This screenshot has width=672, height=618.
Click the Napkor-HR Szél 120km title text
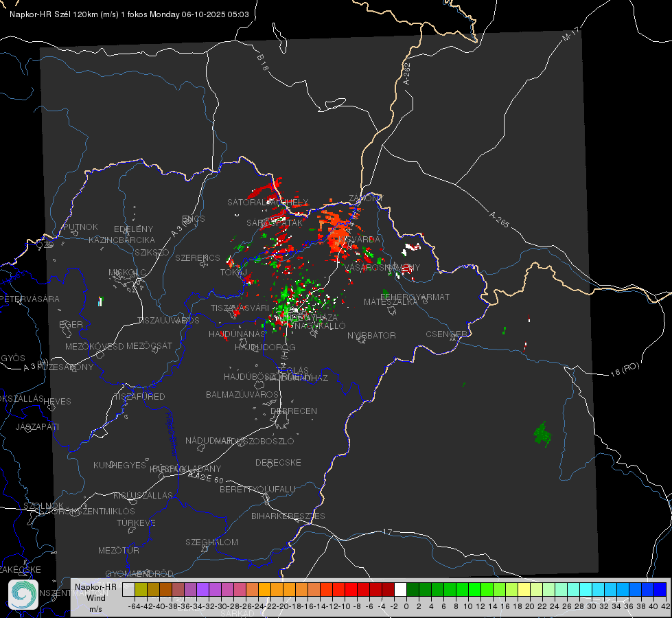[x=129, y=14]
